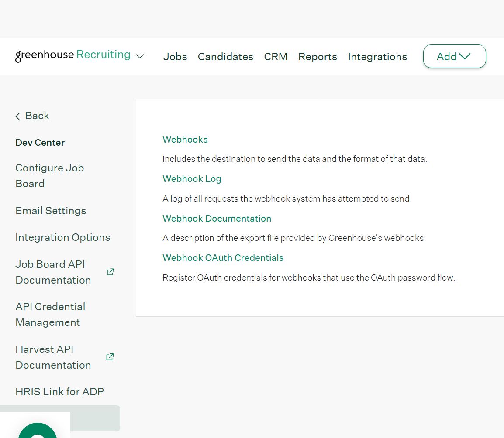The image size is (504, 438).
Task: Open the Add dropdown button
Action: pos(454,56)
